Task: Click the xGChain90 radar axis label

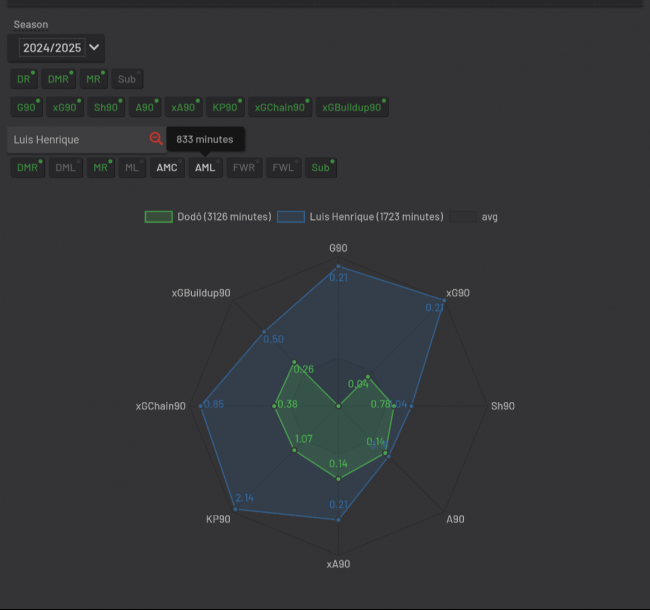Action: coord(161,406)
